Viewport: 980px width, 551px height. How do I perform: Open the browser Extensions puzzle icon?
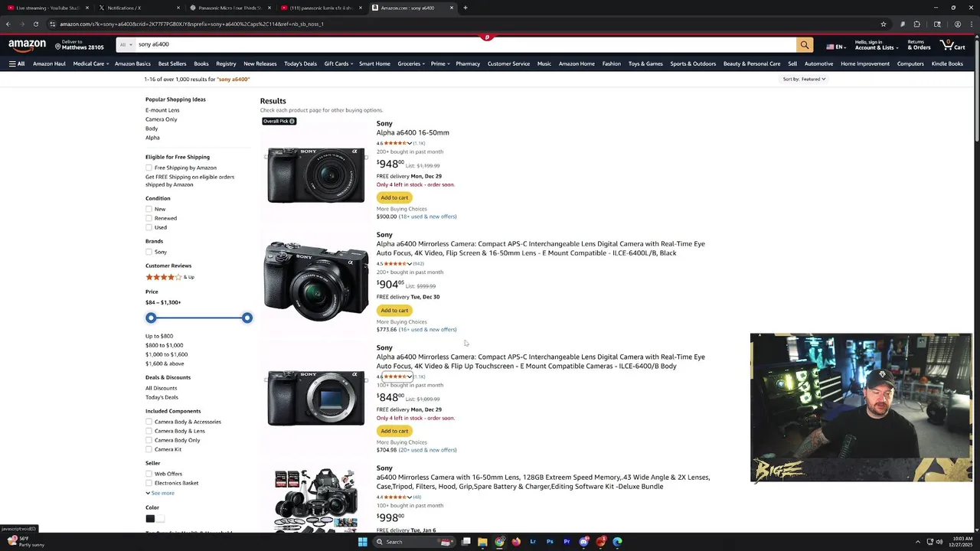click(916, 24)
